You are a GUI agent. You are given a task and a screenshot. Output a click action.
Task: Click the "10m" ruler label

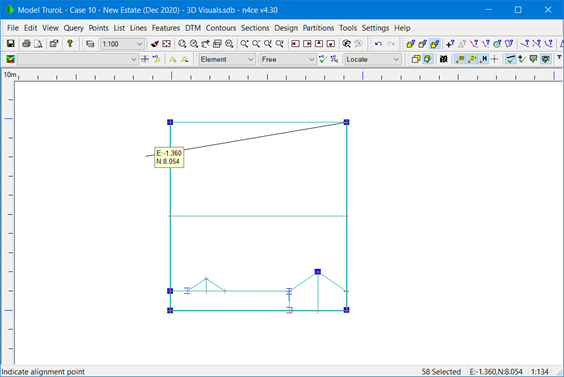point(10,75)
